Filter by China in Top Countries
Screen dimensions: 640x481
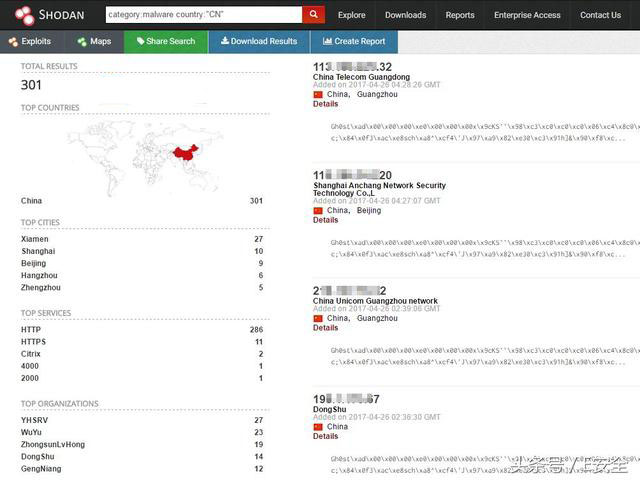point(142,201)
